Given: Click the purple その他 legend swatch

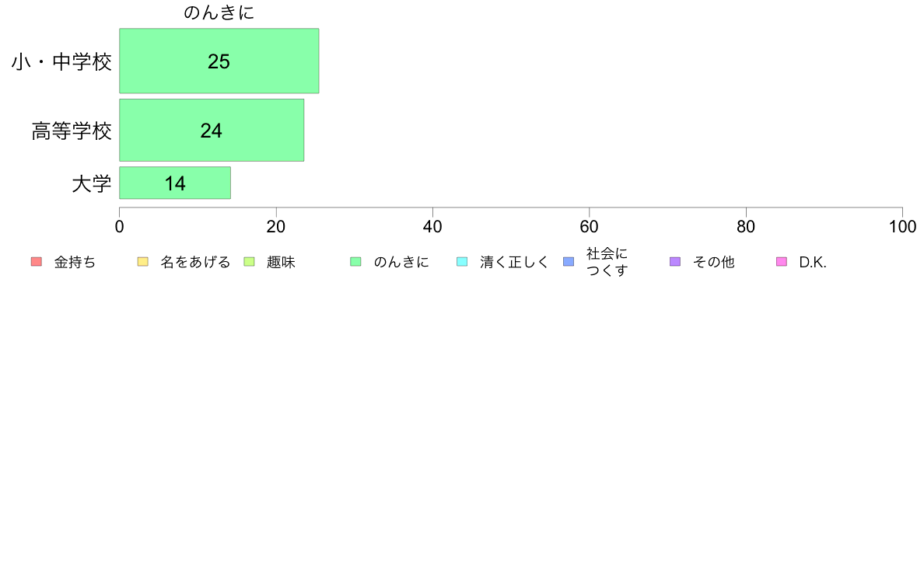Looking at the screenshot, I should coord(675,262).
